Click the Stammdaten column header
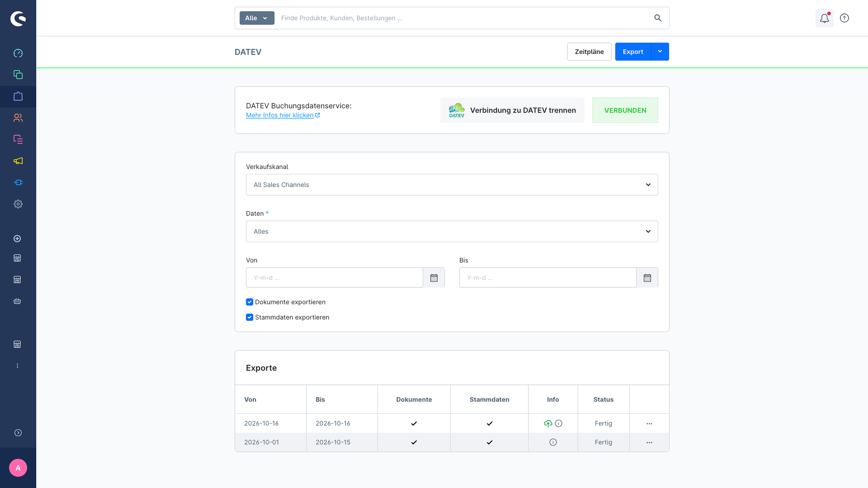Screen dimensions: 868x488 pyautogui.click(x=489, y=399)
